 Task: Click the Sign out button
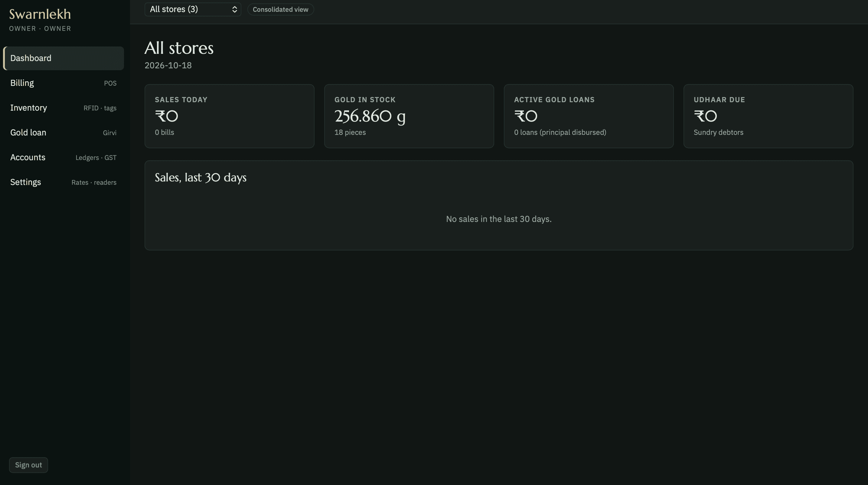click(x=28, y=465)
